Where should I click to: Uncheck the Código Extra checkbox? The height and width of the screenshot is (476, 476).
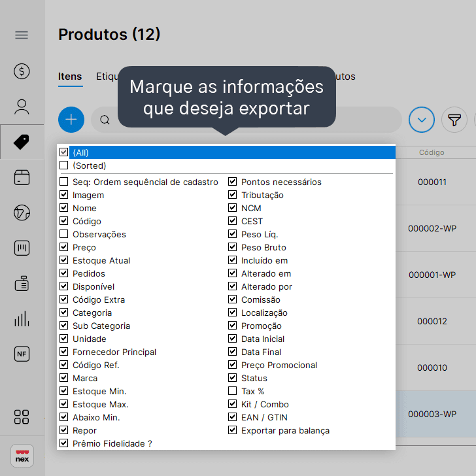tap(64, 299)
